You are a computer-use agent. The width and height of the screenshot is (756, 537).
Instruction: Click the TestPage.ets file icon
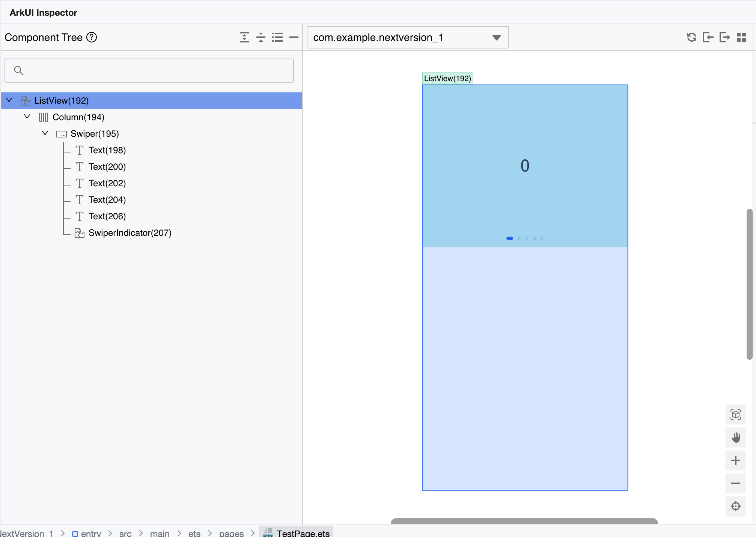click(x=268, y=533)
